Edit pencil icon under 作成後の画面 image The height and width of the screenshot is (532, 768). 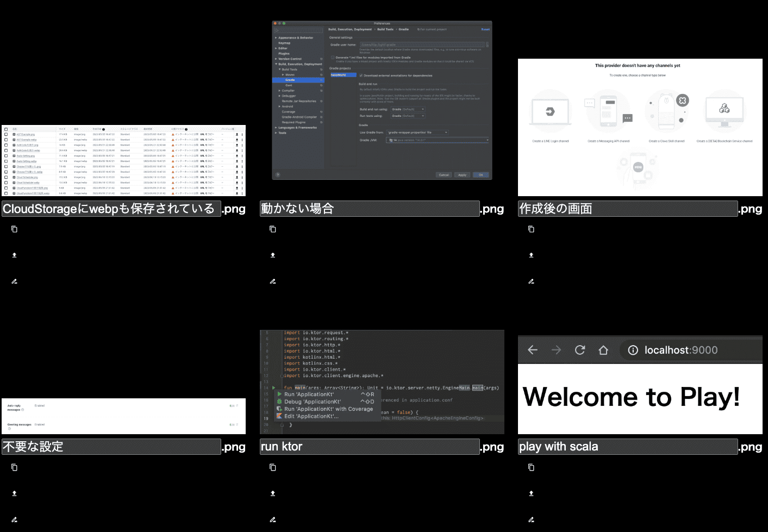pos(531,281)
